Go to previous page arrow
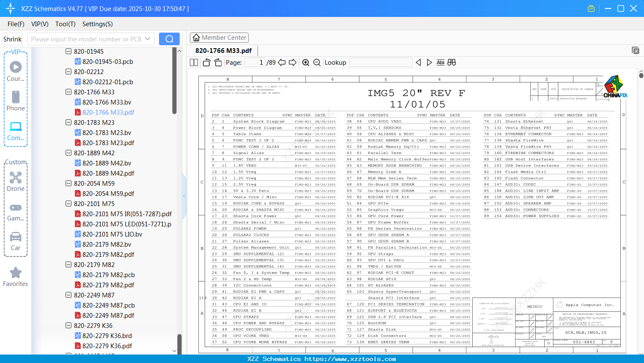This screenshot has width=644, height=363. tap(282, 62)
